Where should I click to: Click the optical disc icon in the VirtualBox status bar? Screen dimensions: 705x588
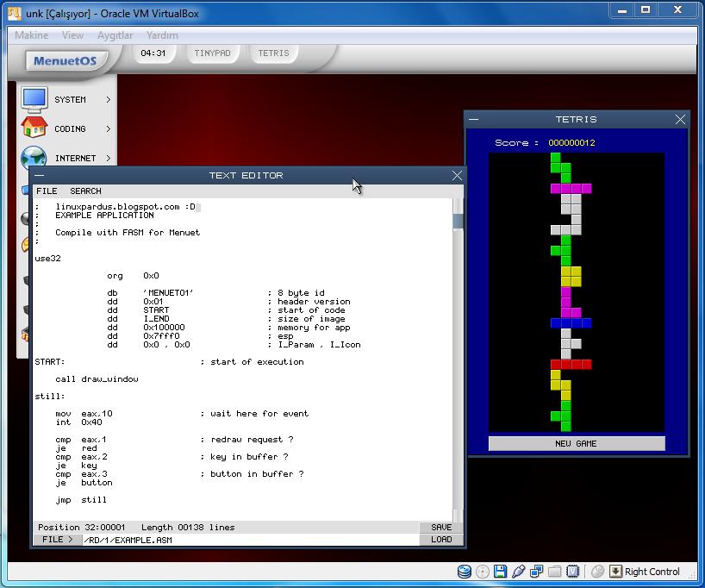point(483,572)
